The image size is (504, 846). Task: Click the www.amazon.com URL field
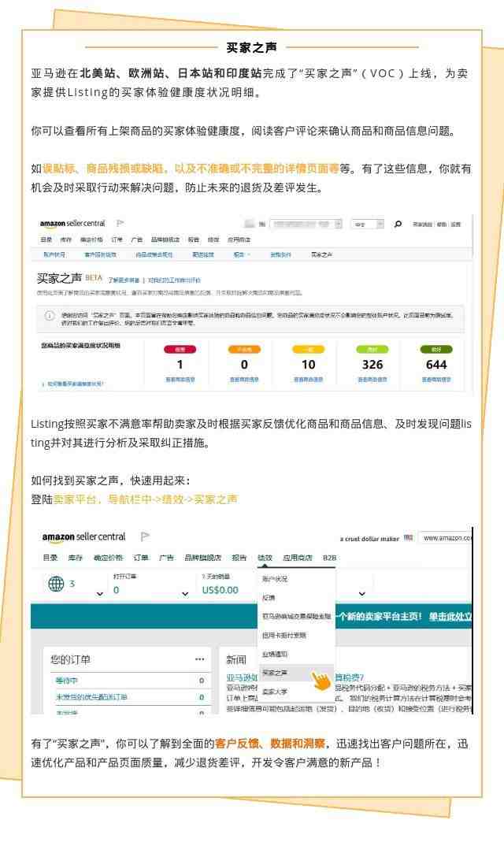(446, 538)
